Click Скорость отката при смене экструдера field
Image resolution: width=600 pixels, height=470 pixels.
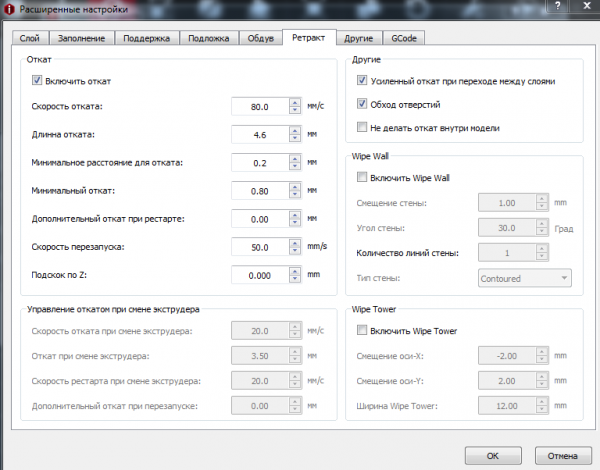(260, 331)
